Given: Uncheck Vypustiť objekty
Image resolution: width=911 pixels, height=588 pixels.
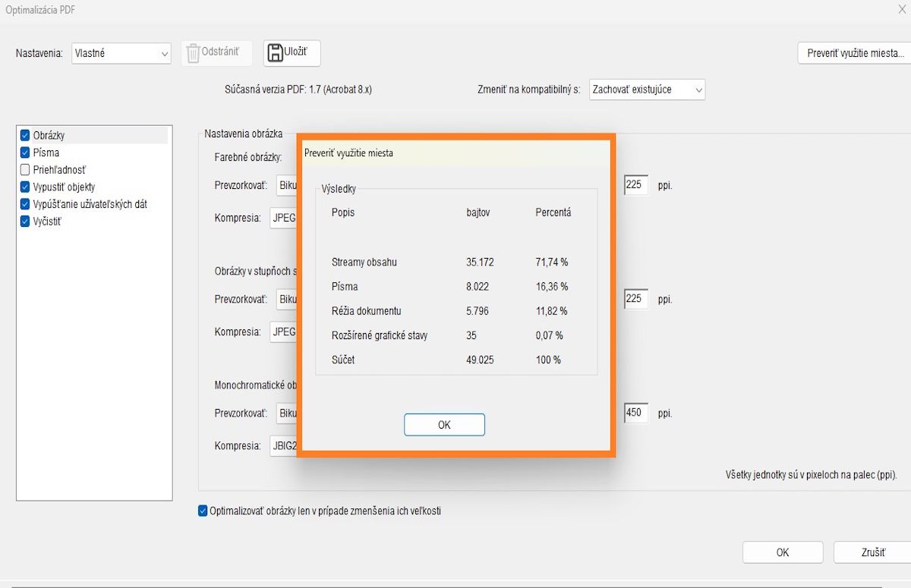Looking at the screenshot, I should tap(27, 187).
